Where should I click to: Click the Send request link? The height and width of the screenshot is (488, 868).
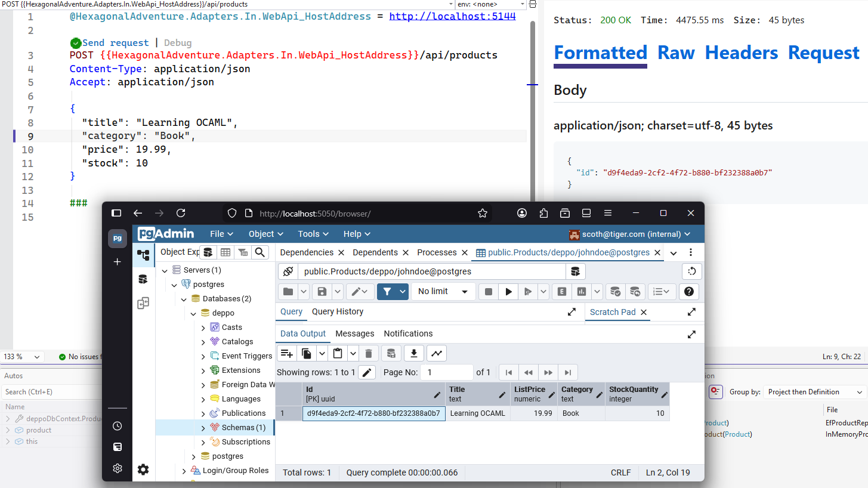115,43
